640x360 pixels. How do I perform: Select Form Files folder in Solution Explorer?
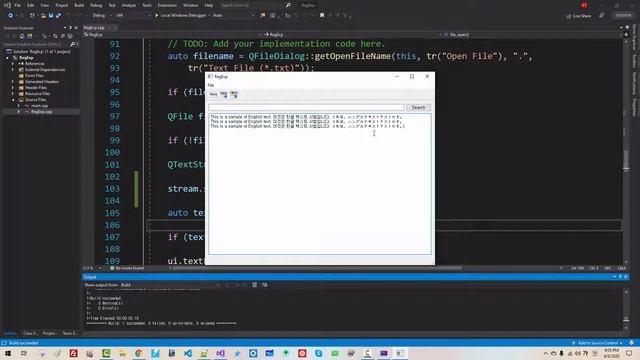pos(34,76)
